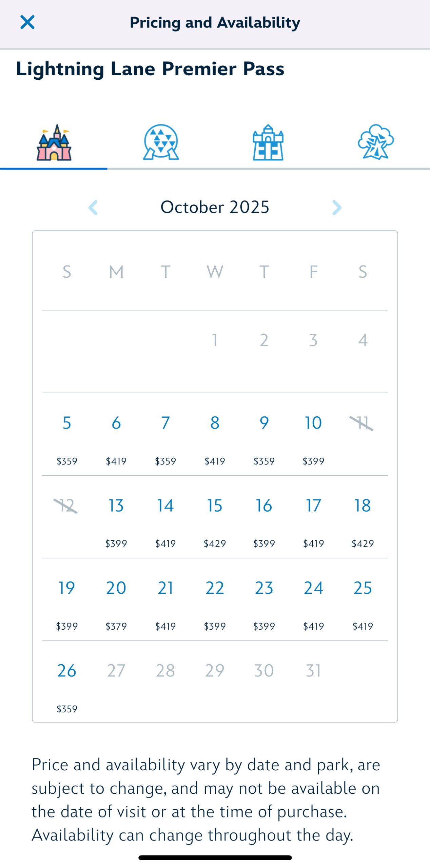Choose the Animal Kingdom tree park tab

click(375, 142)
